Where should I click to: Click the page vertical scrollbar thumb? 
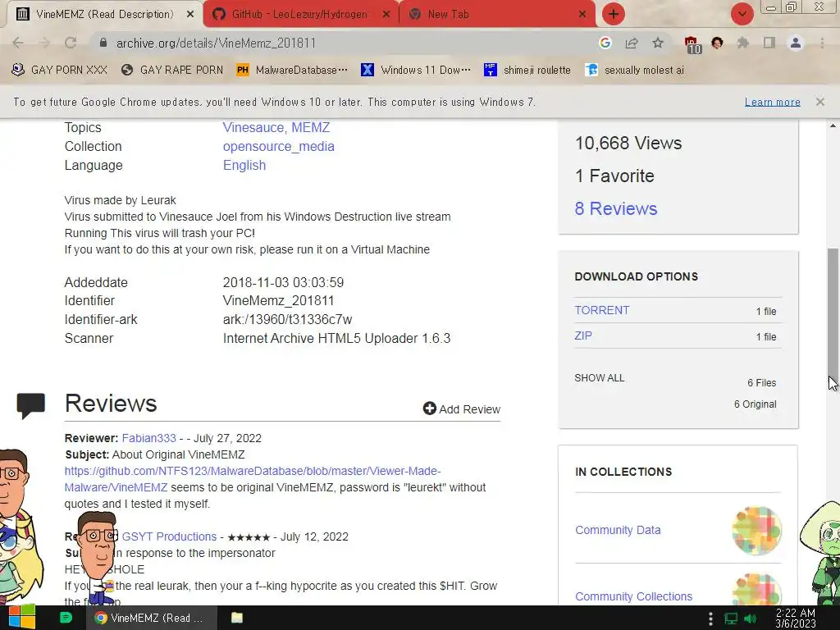point(833,314)
